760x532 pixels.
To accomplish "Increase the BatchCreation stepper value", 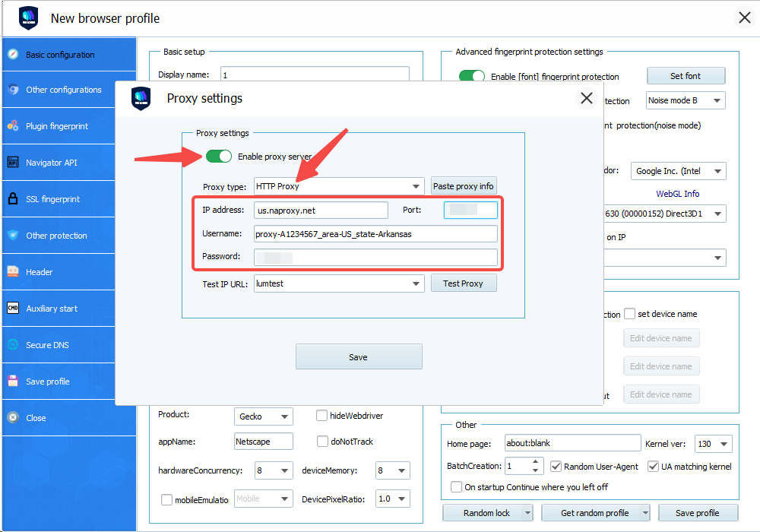I will click(x=537, y=462).
